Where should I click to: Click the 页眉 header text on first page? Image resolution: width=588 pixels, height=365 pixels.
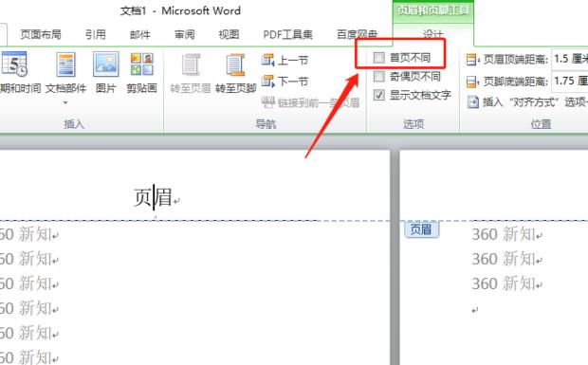pyautogui.click(x=153, y=197)
